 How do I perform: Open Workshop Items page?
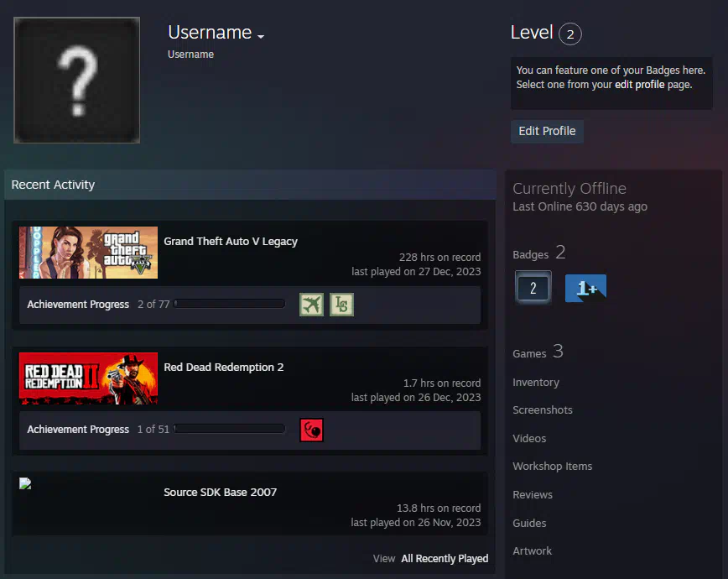click(x=553, y=466)
